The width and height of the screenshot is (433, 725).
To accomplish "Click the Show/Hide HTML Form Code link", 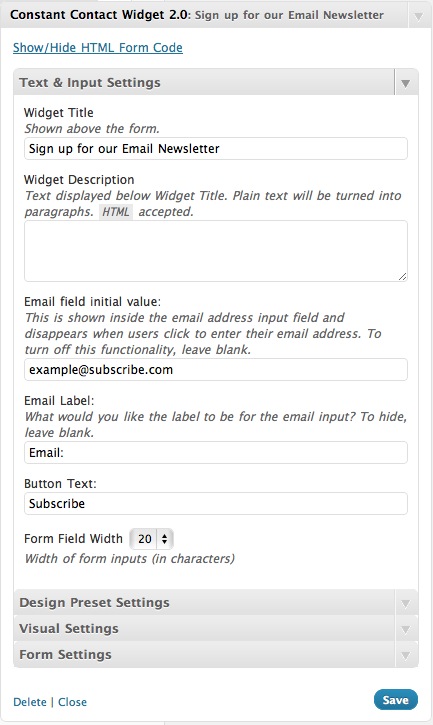I will pos(98,48).
